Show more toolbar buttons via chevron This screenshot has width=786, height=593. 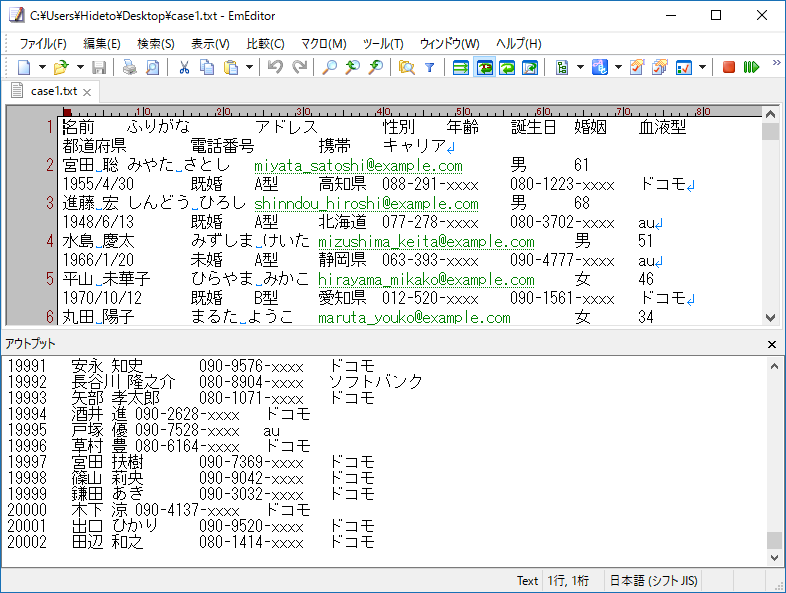point(776,63)
